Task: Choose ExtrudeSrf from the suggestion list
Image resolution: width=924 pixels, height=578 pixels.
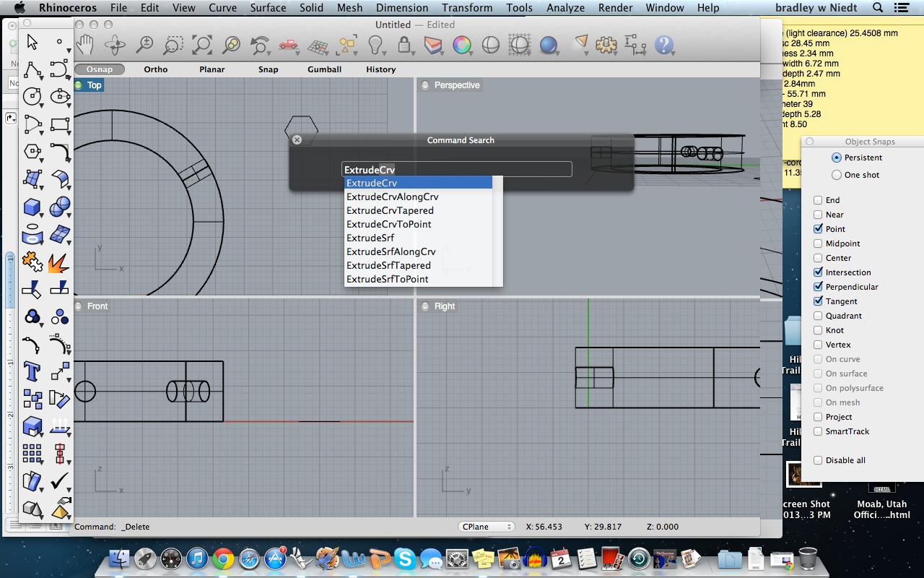Action: (419, 238)
